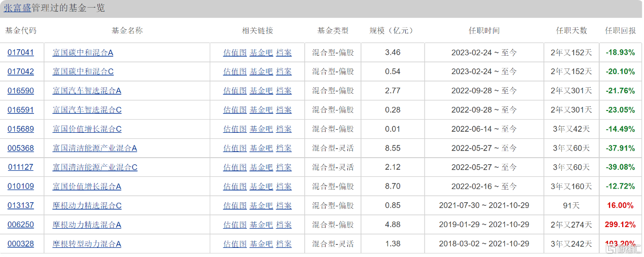The height and width of the screenshot is (257, 644).
Task: Open 档案 for 富国价值增长混合A
Action: pyautogui.click(x=284, y=187)
